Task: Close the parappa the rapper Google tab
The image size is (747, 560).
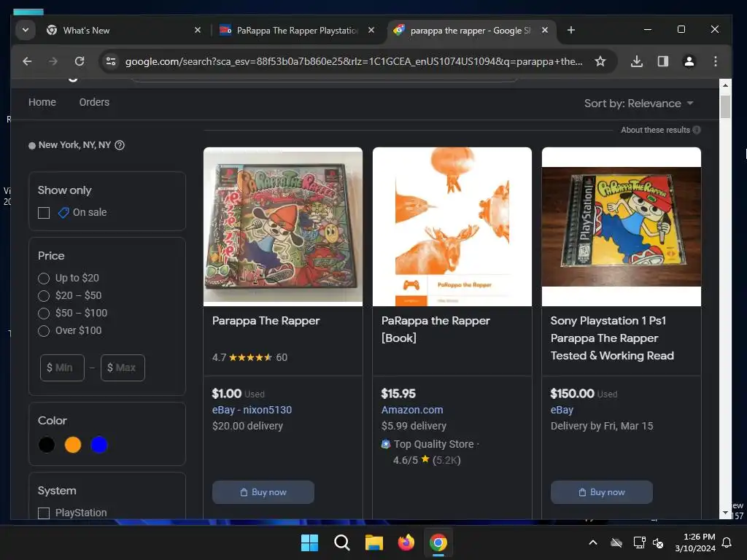Action: (x=544, y=30)
